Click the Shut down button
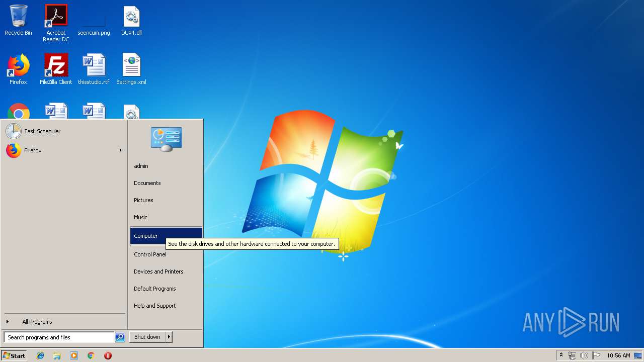Viewport: 644px width, 362px height. click(147, 337)
